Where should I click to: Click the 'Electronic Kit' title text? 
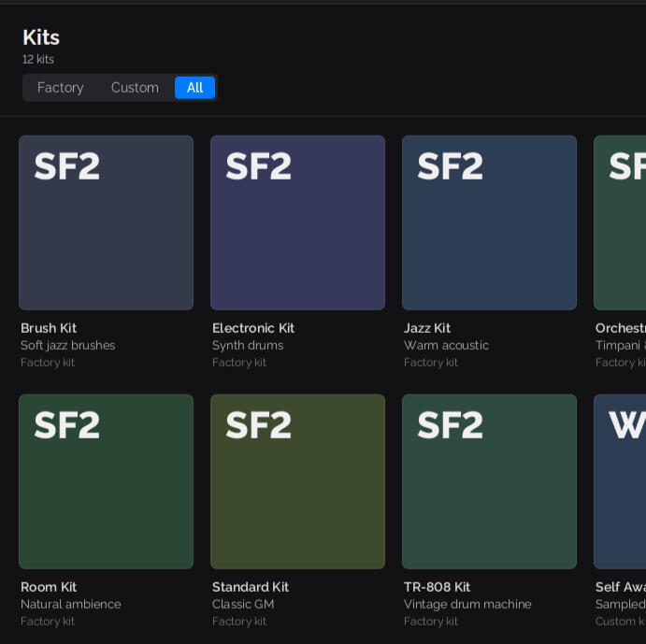[x=253, y=328]
